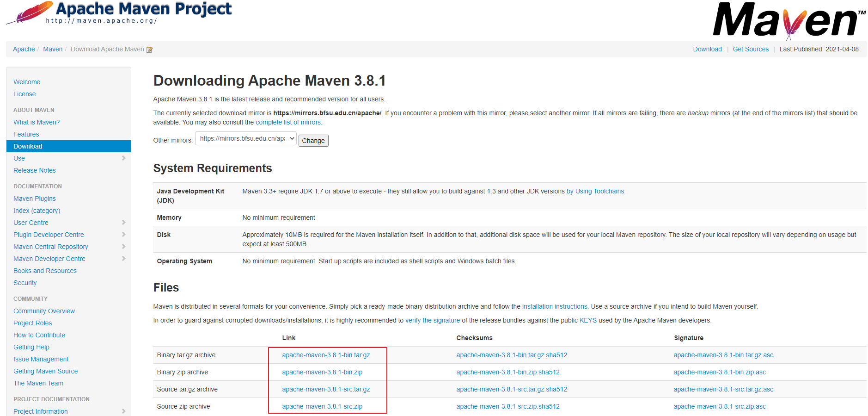Click the Apache Maven Project feather logo
The image size is (868, 416).
(x=119, y=12)
